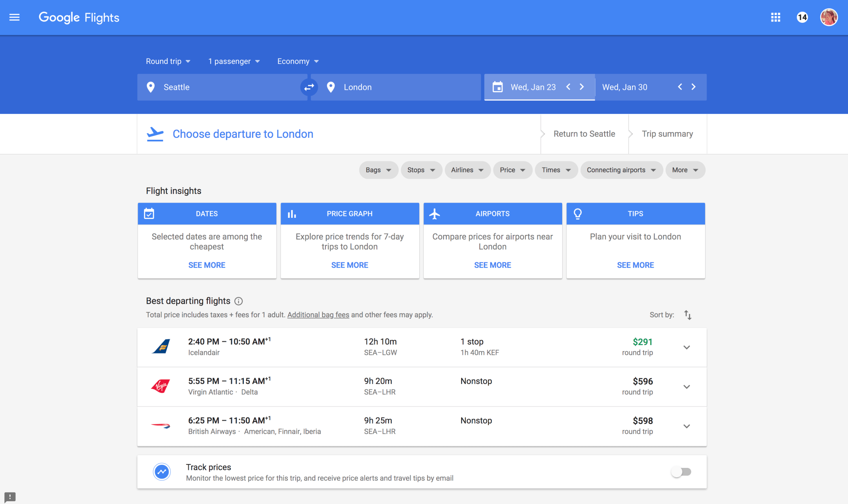The width and height of the screenshot is (848, 504).
Task: Select the 5:55 PM – 11:15 AM flight
Action: [x=422, y=387]
